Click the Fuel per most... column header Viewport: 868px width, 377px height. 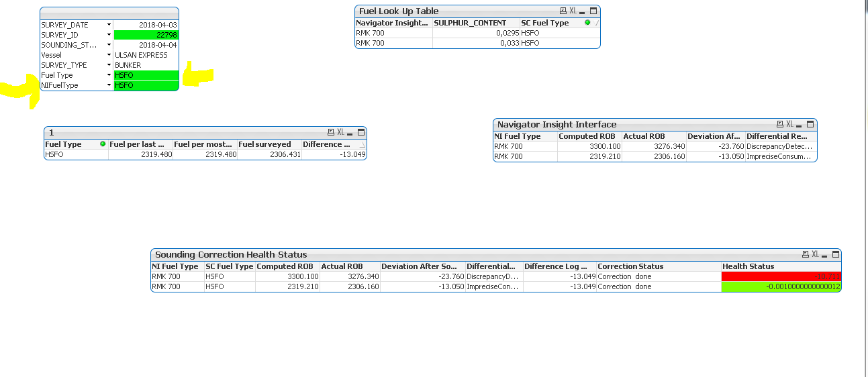pyautogui.click(x=205, y=144)
